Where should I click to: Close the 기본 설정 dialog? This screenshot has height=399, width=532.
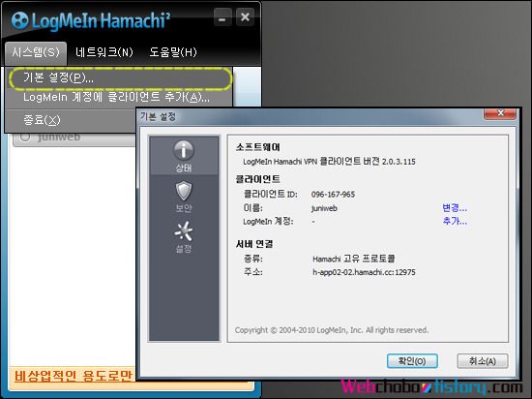point(500,113)
